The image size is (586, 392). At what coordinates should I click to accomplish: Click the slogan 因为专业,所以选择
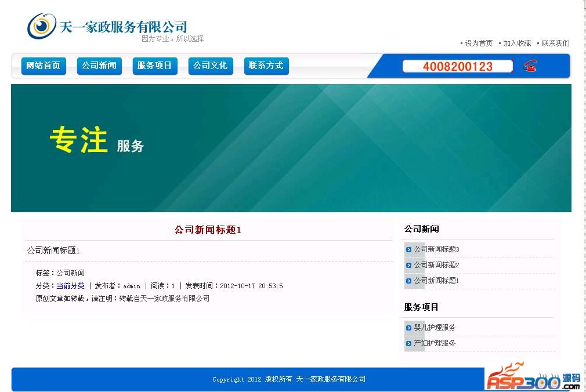point(173,38)
